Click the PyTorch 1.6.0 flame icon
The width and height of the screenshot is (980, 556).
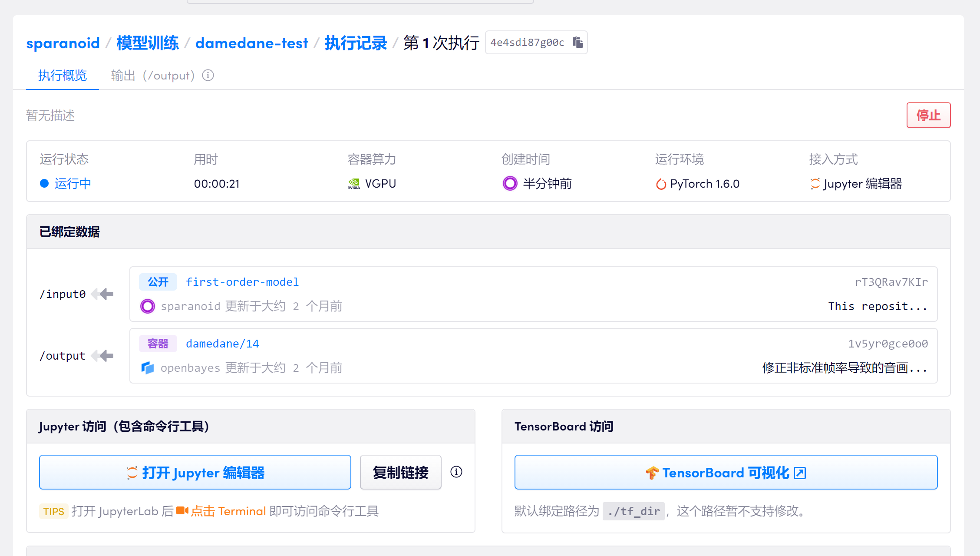pyautogui.click(x=661, y=184)
